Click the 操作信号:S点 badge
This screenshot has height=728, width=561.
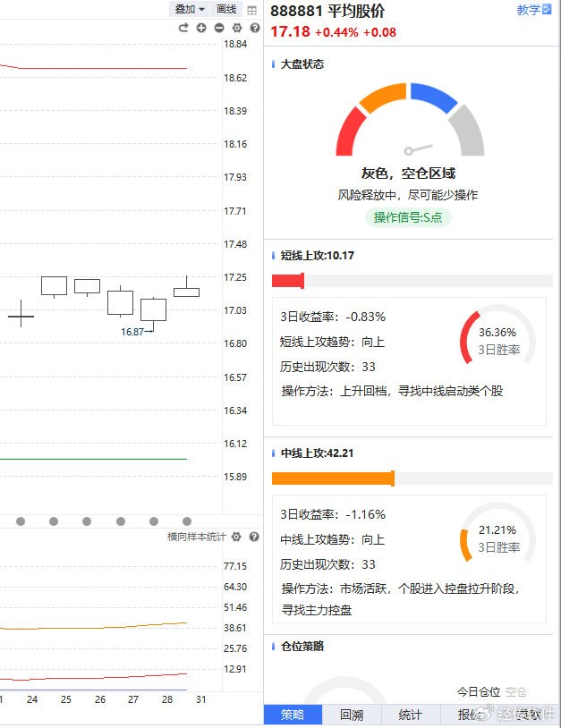point(408,217)
